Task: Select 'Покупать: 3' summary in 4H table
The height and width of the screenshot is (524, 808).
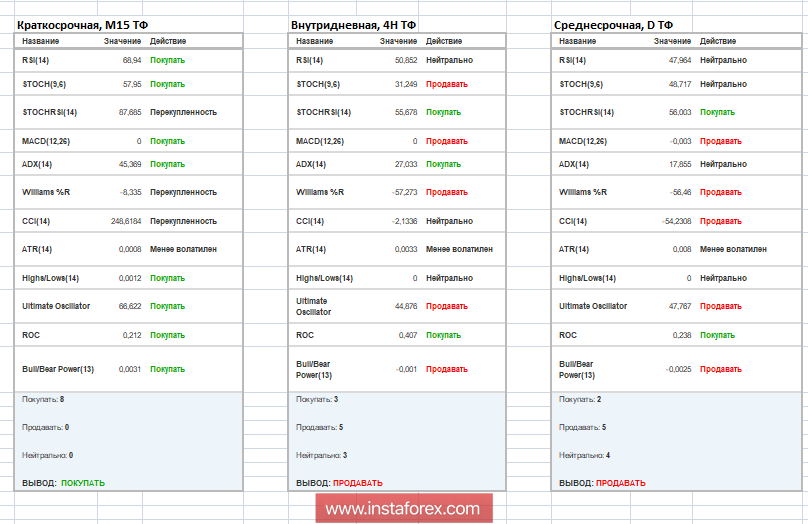Action: 317,399
